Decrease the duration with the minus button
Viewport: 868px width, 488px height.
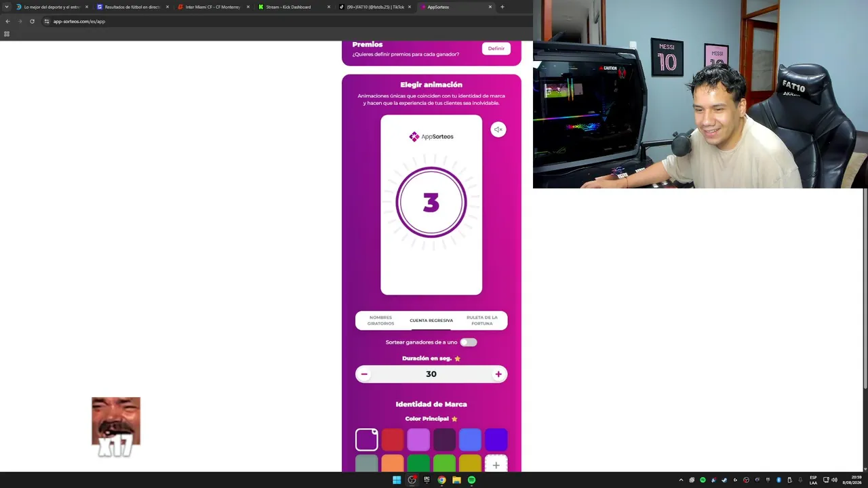(364, 374)
